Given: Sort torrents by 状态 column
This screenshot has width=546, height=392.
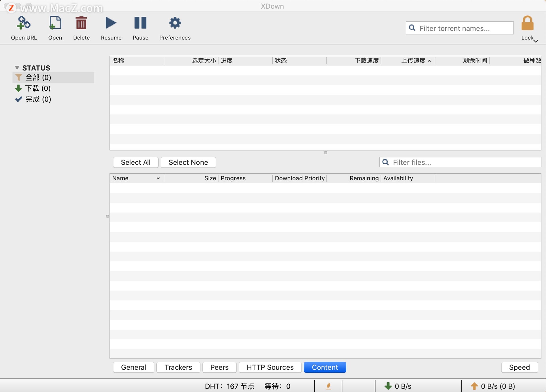Looking at the screenshot, I should 299,61.
